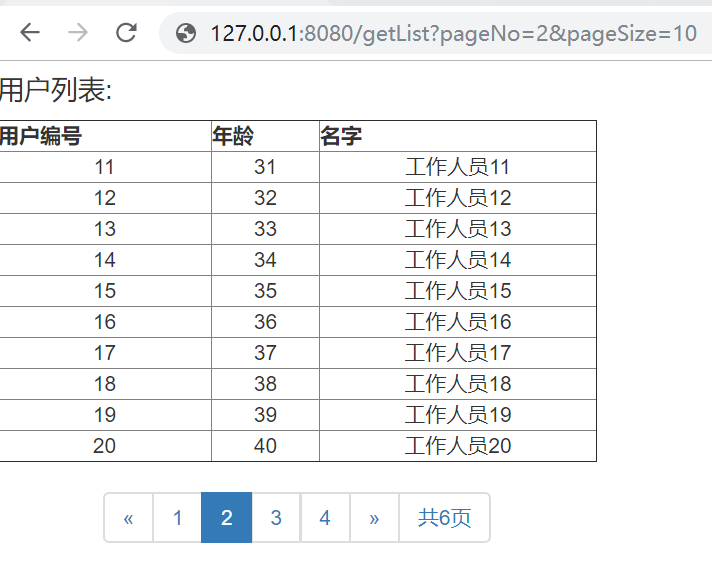This screenshot has height=571, width=712.
Task: View site info via the globe icon
Action: pyautogui.click(x=186, y=33)
